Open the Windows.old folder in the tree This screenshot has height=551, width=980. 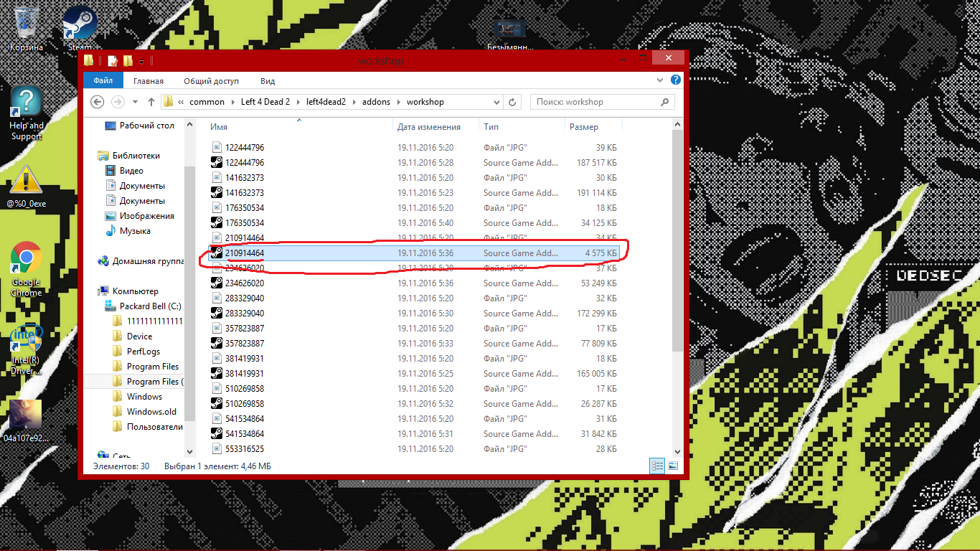[151, 412]
